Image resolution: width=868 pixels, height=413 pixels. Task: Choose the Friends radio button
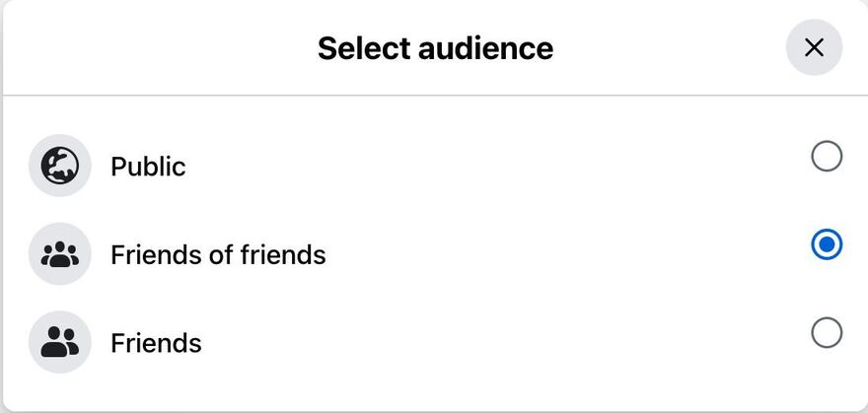(x=827, y=332)
